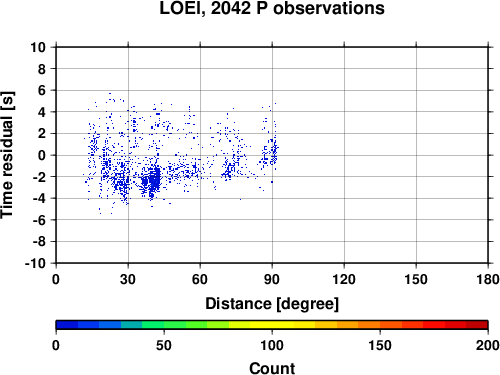
Task: Click the colorbar tick label '100'
Action: tap(272, 345)
